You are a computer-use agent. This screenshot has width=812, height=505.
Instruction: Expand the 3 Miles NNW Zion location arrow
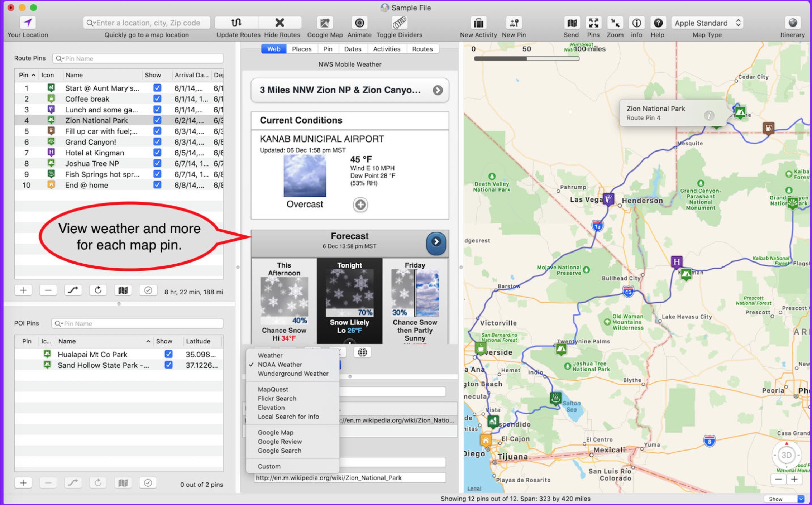click(x=437, y=90)
